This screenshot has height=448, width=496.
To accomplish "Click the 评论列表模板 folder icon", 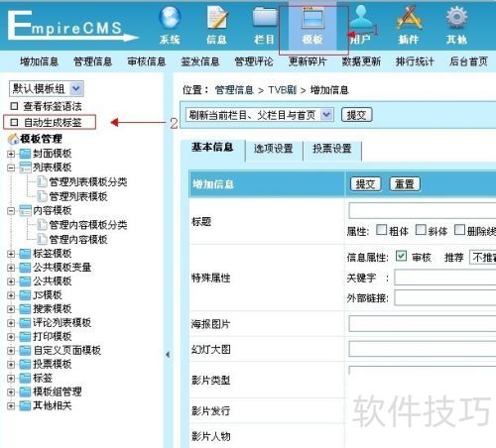I will tap(25, 323).
